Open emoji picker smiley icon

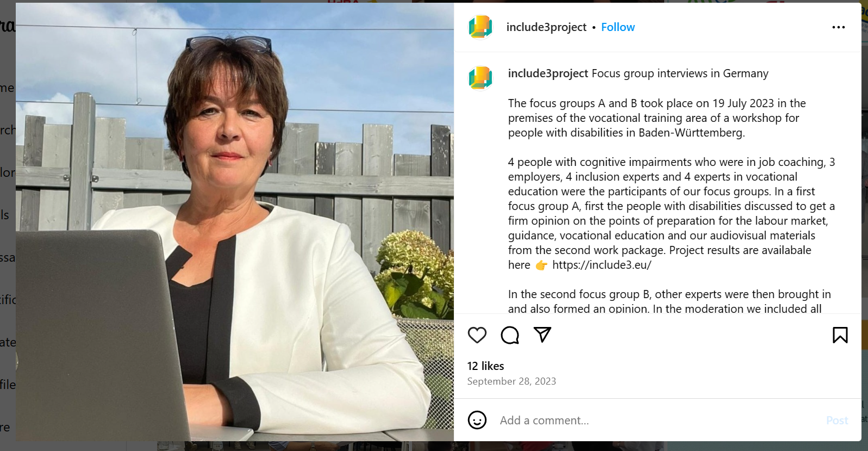(477, 420)
